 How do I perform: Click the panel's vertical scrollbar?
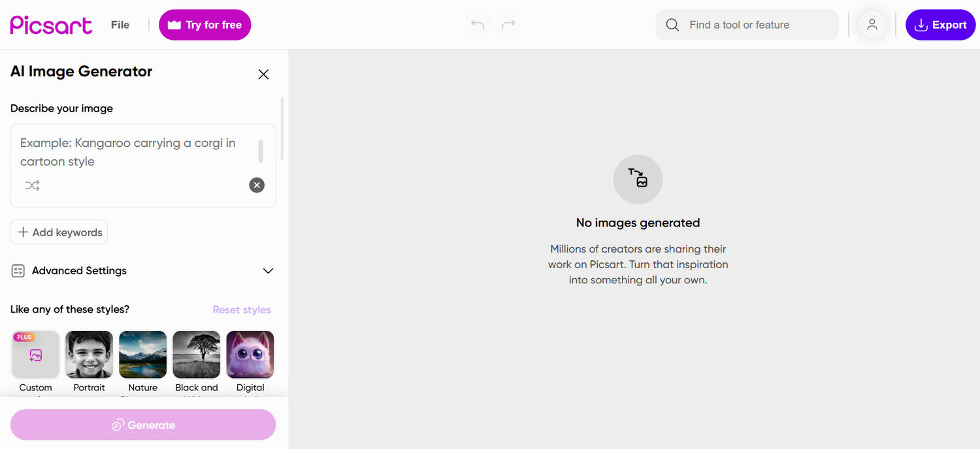point(282,129)
